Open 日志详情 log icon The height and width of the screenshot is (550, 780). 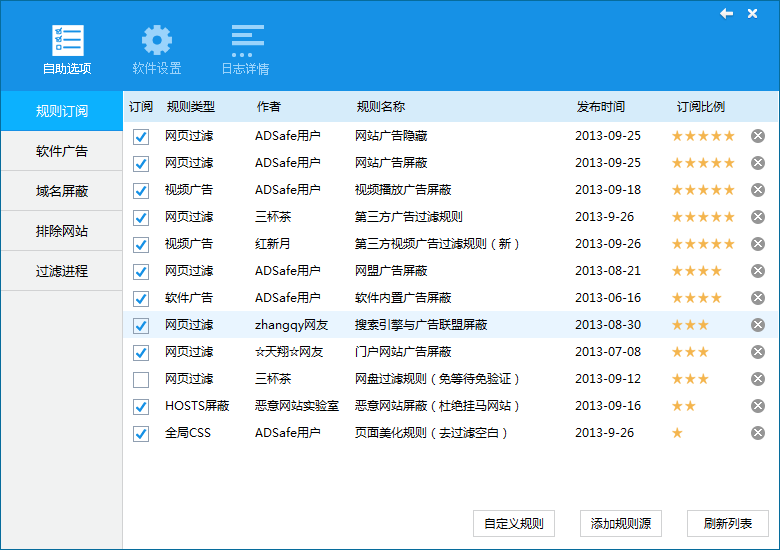247,40
